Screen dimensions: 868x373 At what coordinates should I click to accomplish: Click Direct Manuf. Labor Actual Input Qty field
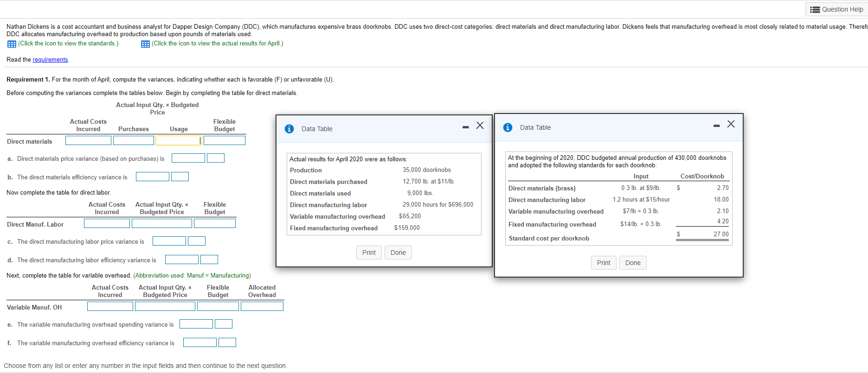(162, 223)
